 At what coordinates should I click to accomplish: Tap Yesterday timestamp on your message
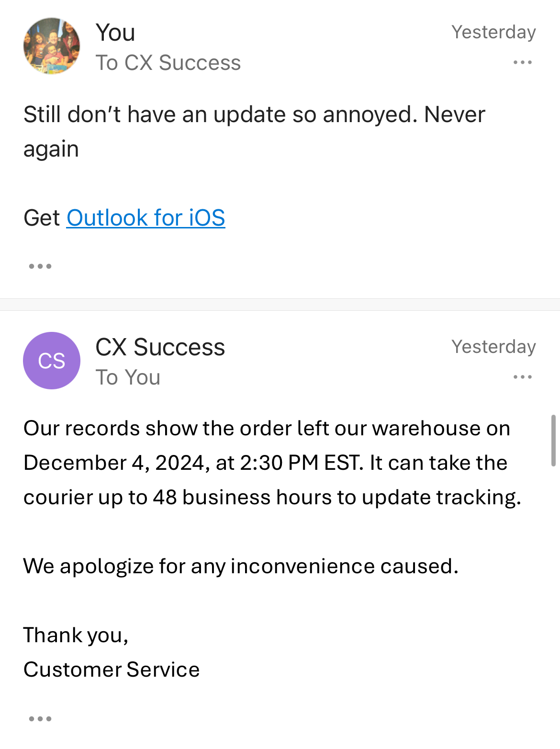(x=493, y=32)
